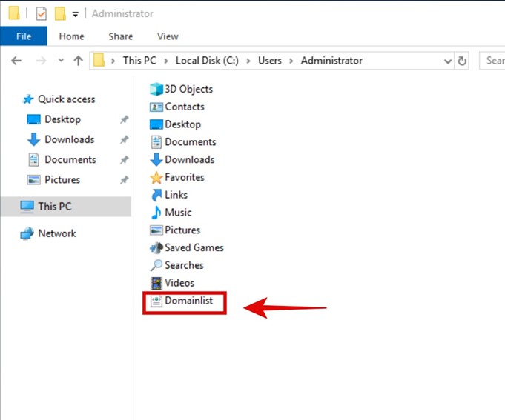Select the Pictures folder icon in file list
This screenshot has width=505, height=420.
coord(156,230)
